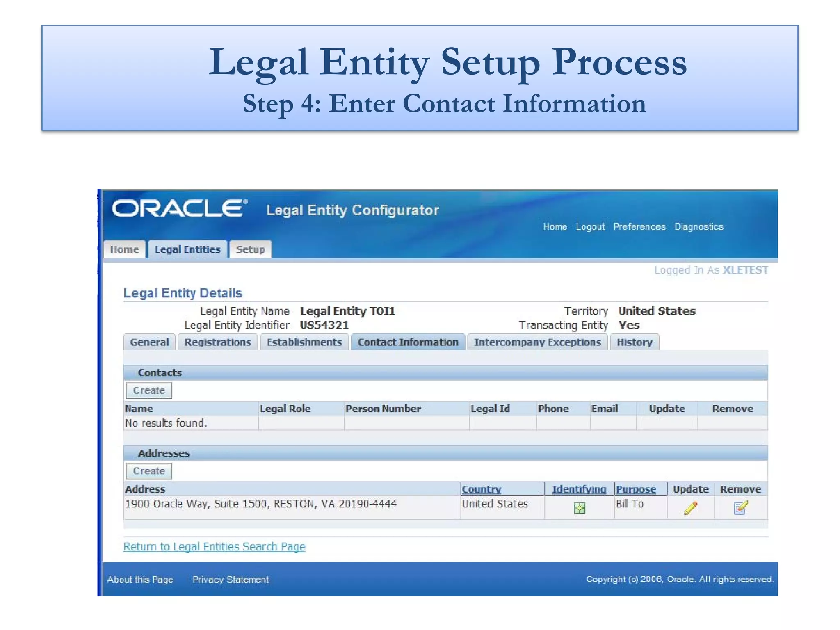Open the Diagnostics link
The width and height of the screenshot is (840, 630).
(x=699, y=227)
